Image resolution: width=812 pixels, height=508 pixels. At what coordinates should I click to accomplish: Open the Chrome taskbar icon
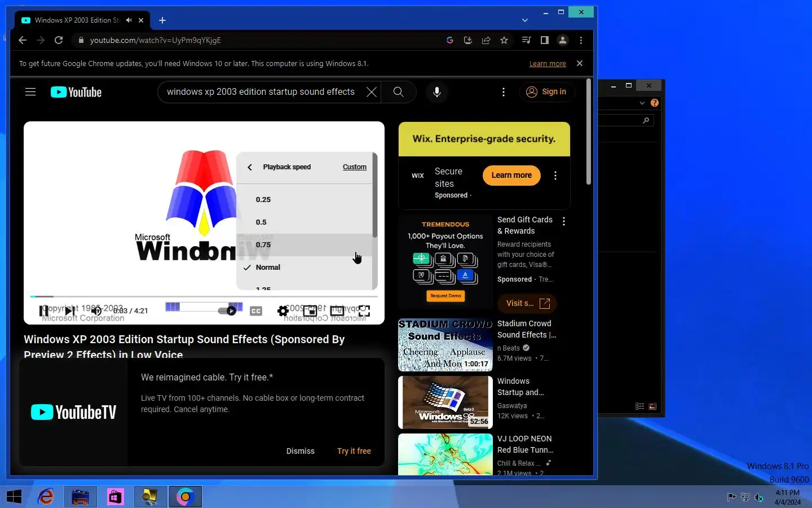click(186, 497)
